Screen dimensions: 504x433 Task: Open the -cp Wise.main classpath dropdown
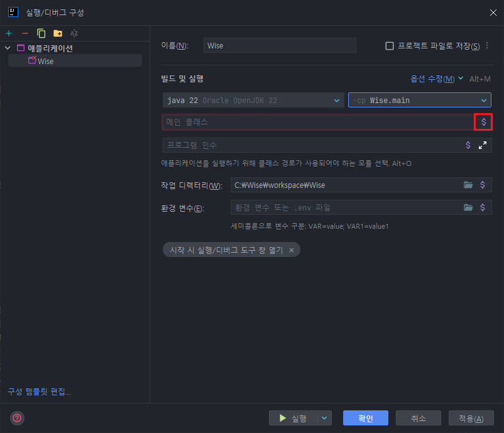(483, 100)
